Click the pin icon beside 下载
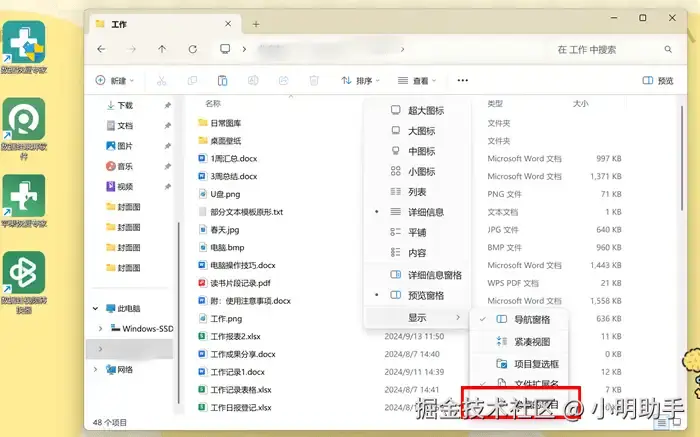This screenshot has width=700, height=437. click(167, 105)
